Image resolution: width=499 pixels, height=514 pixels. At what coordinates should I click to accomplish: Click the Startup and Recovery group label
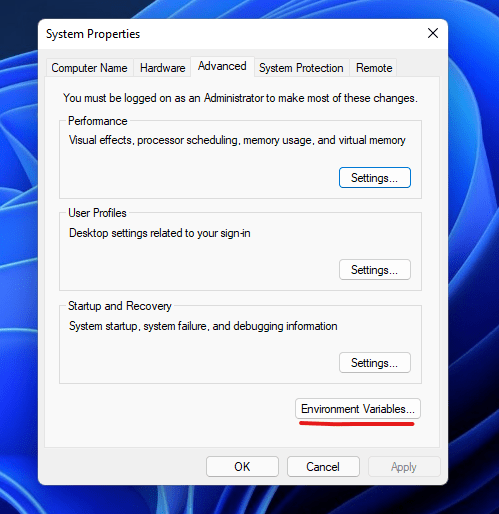click(120, 306)
